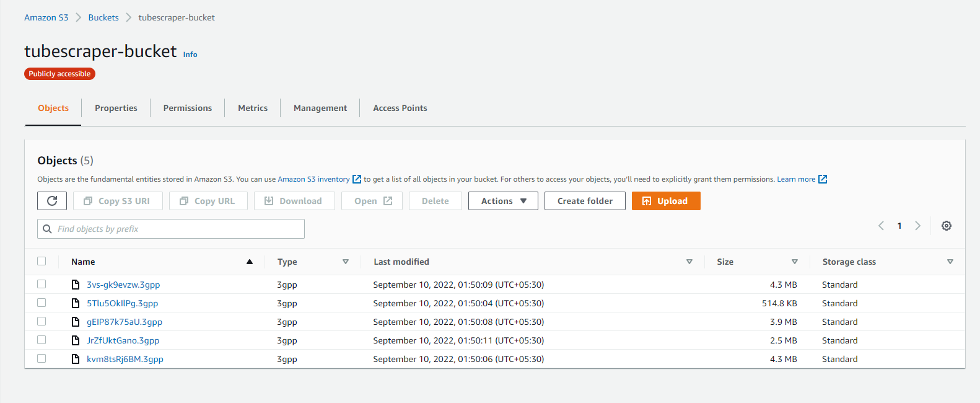Open object JrZfUktGano.3gpp
Viewport: 980px width, 403px height.
click(x=123, y=340)
